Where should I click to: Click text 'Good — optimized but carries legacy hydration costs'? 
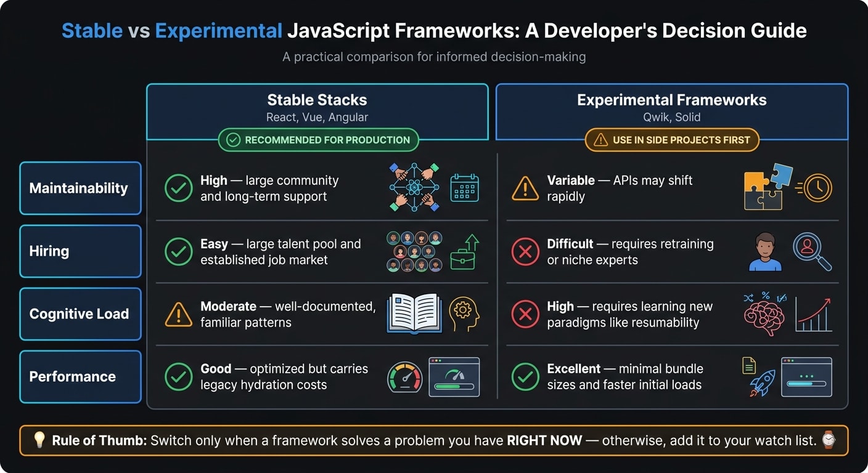[284, 377]
